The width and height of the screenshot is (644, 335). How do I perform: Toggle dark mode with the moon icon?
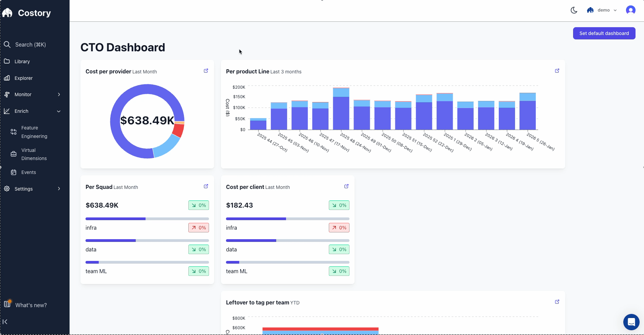click(x=574, y=10)
